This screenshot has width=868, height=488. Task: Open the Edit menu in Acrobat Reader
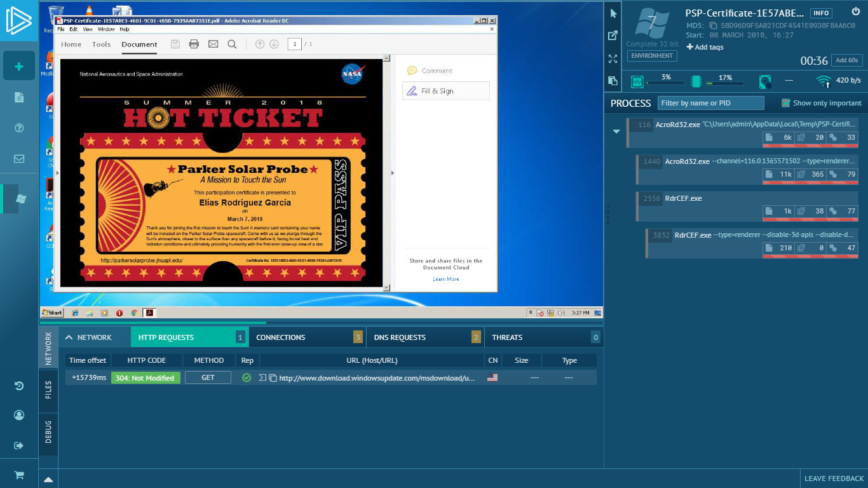[72, 29]
